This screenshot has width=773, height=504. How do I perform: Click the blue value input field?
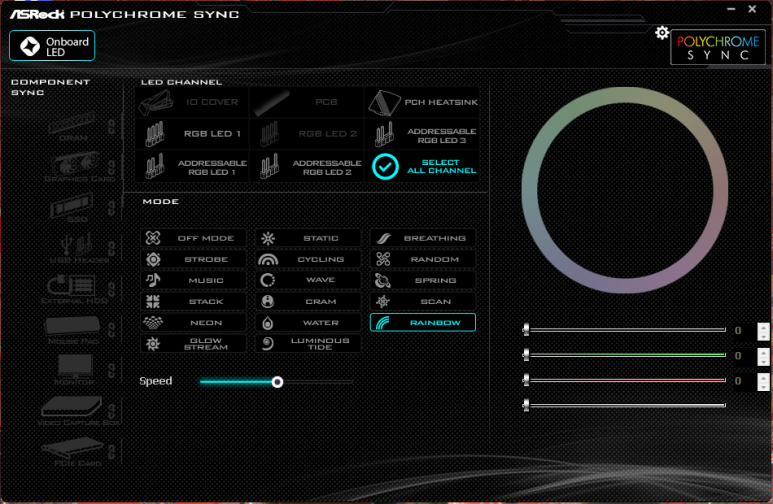[745, 331]
